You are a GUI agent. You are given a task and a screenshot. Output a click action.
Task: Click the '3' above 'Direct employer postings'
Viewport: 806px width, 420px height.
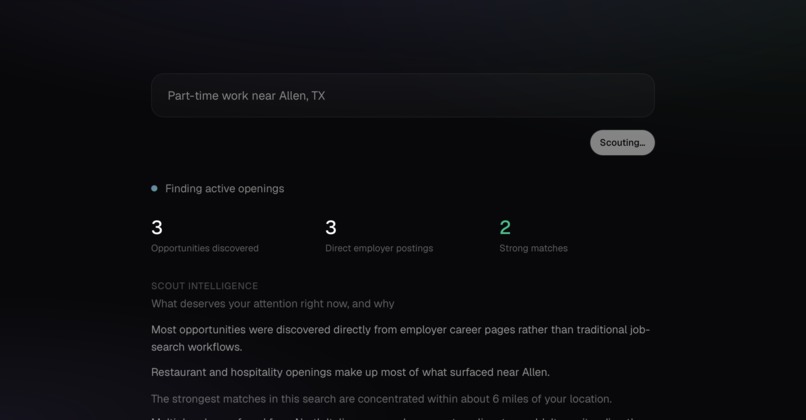[331, 227]
